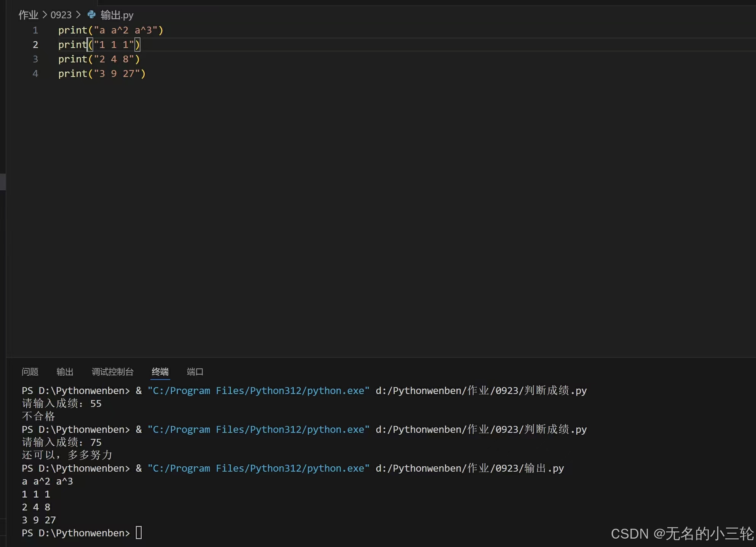Click the chevron after 作业 breadcrumb
The image size is (756, 547).
[x=45, y=15]
